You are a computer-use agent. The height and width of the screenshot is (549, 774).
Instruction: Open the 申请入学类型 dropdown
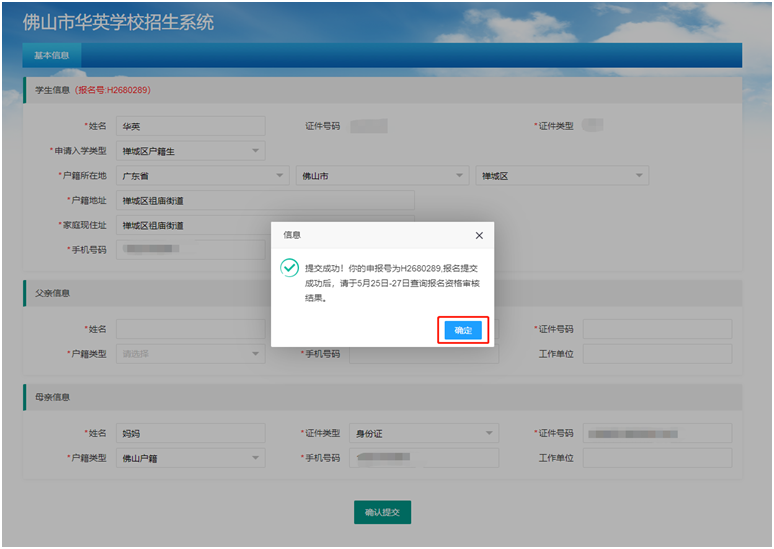[x=190, y=151]
